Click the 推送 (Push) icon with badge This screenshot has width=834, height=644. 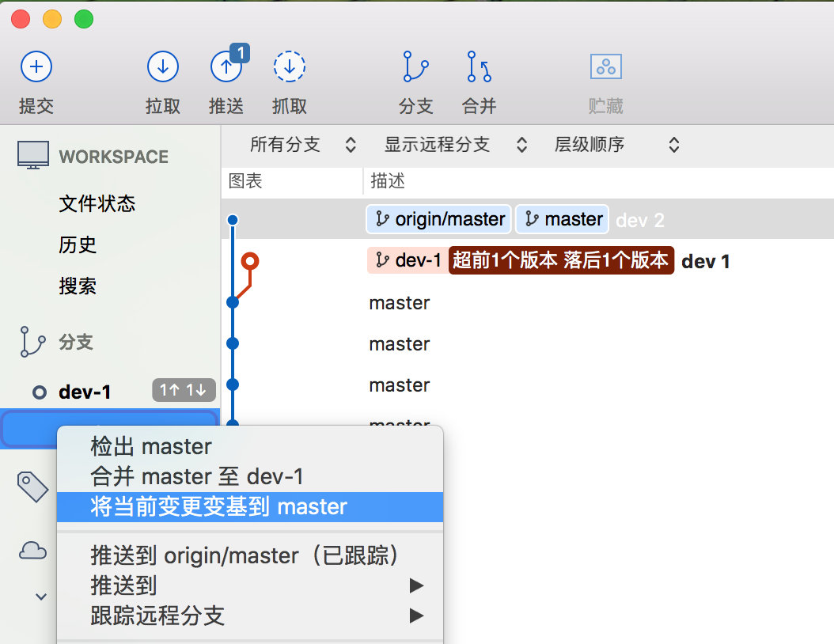pyautogui.click(x=226, y=68)
